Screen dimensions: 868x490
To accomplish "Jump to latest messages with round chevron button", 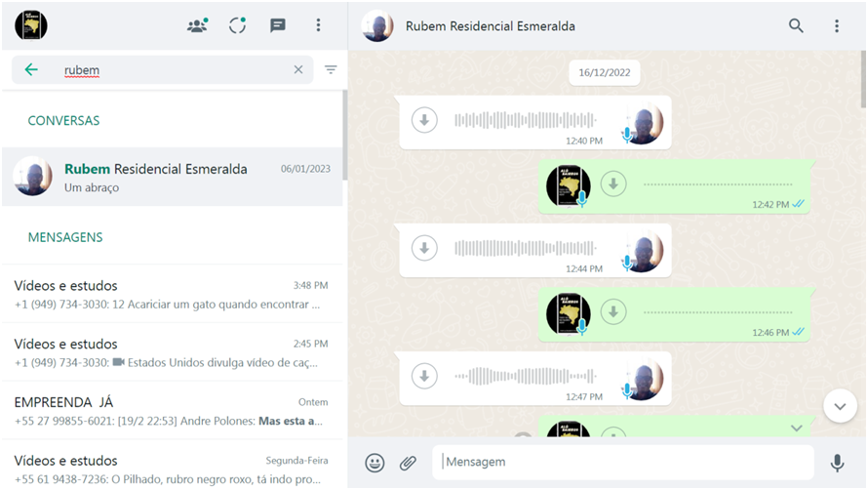I will pyautogui.click(x=840, y=406).
